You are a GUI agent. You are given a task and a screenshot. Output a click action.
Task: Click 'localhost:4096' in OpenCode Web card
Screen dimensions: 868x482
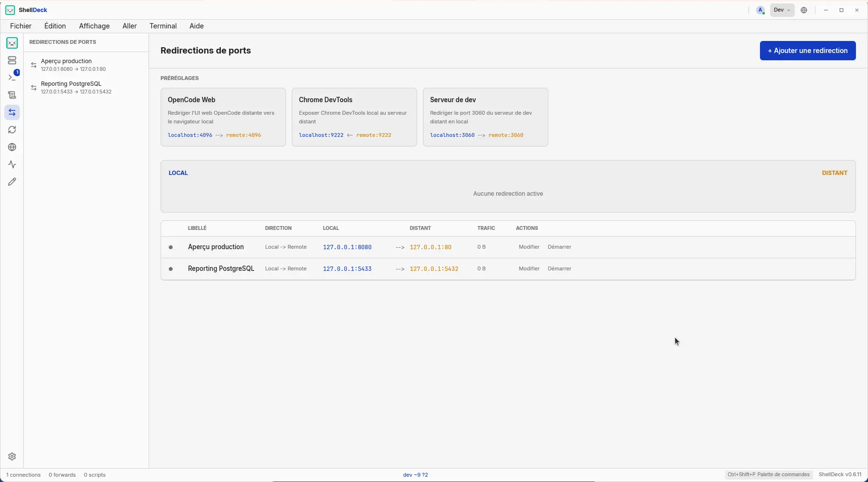(190, 135)
